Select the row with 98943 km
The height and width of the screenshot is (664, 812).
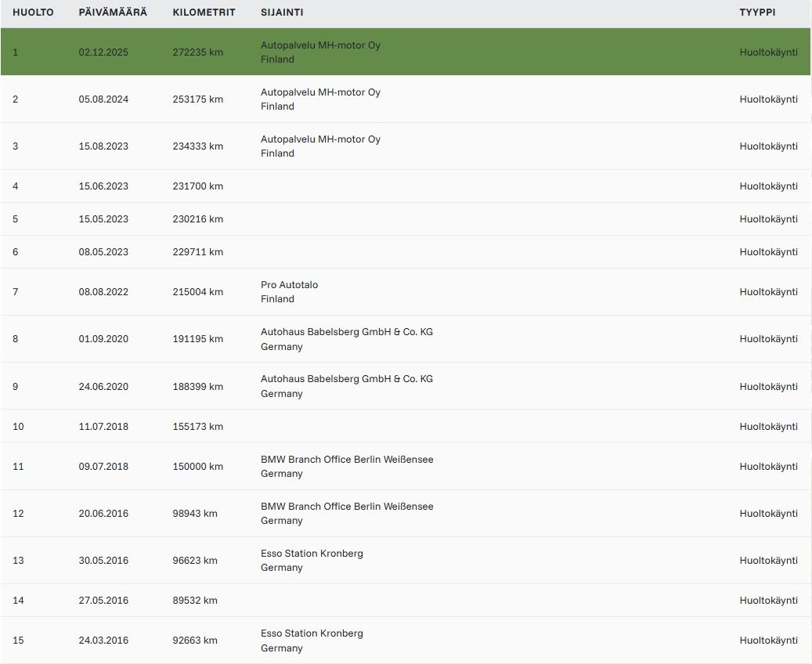point(406,514)
